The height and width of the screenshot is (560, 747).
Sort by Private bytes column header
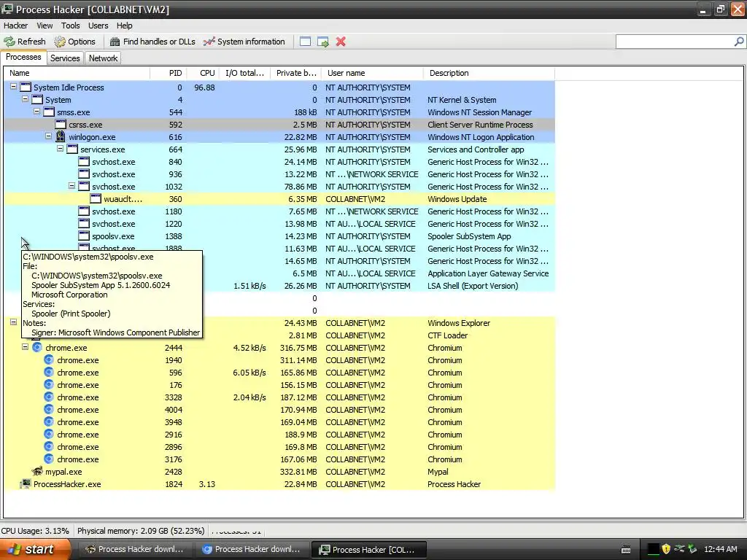coord(296,74)
